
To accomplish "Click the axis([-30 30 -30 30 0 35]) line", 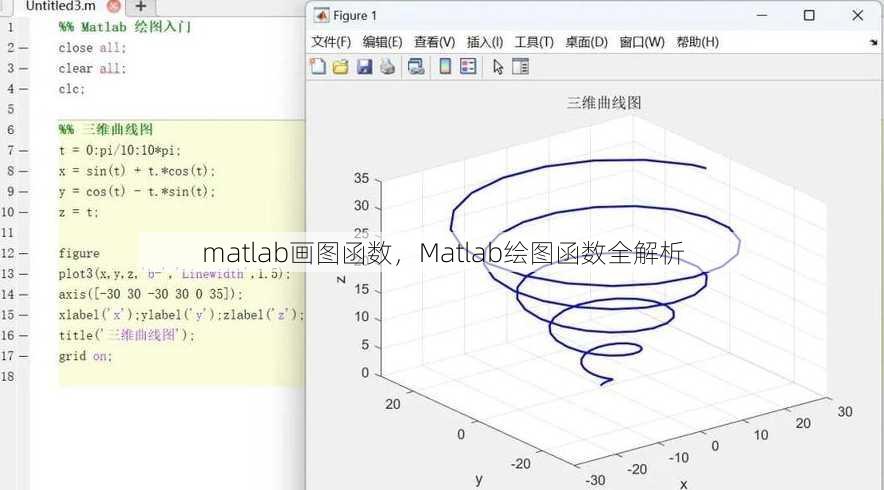I will pos(151,294).
